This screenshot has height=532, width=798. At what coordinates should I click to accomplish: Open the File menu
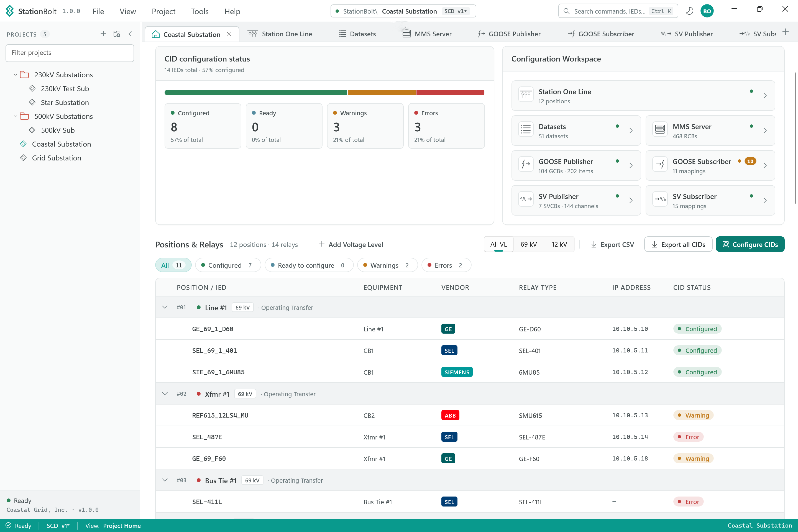98,11
